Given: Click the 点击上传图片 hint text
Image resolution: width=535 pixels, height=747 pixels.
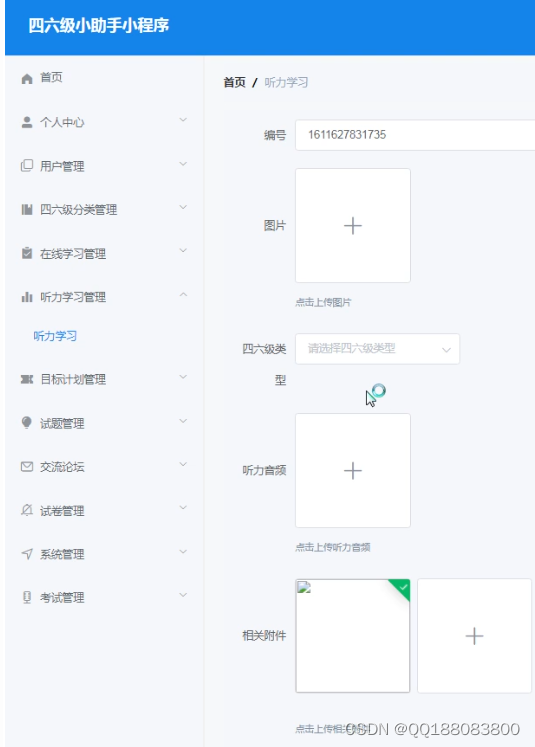Looking at the screenshot, I should coord(323,303).
